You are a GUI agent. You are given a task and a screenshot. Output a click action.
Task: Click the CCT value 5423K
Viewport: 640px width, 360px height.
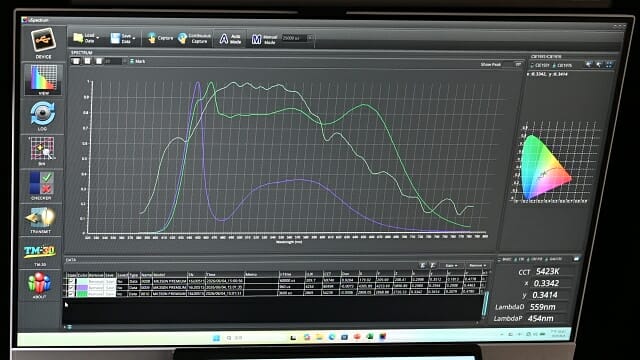click(x=547, y=271)
